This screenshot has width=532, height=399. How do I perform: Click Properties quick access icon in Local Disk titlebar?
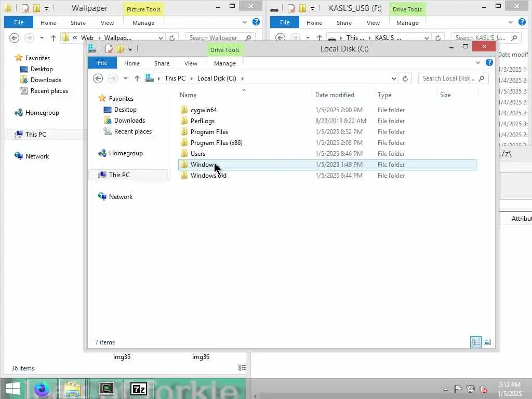(x=109, y=49)
